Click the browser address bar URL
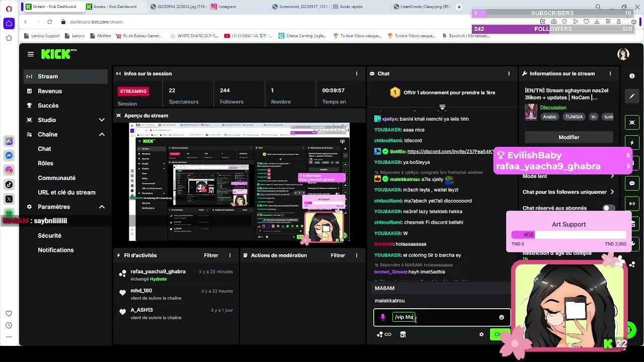 click(x=97, y=22)
